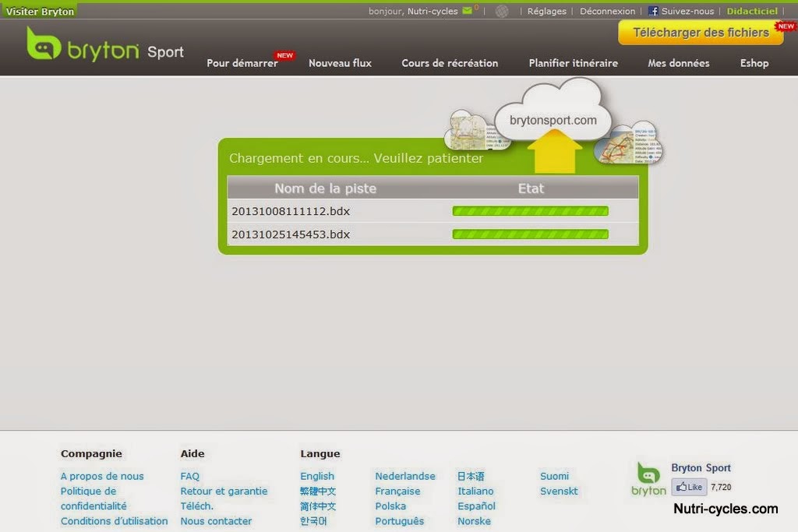Open Conditions d'utilisation link

click(x=114, y=521)
